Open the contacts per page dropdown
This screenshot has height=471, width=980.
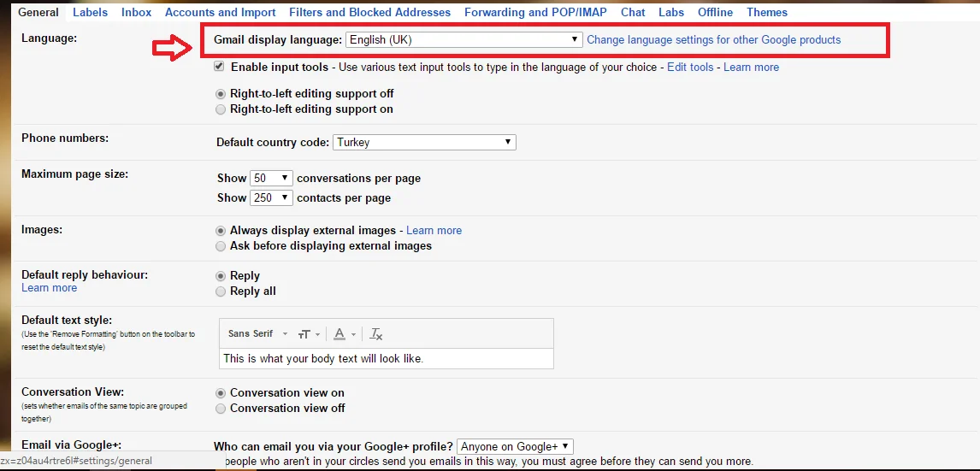pos(271,198)
